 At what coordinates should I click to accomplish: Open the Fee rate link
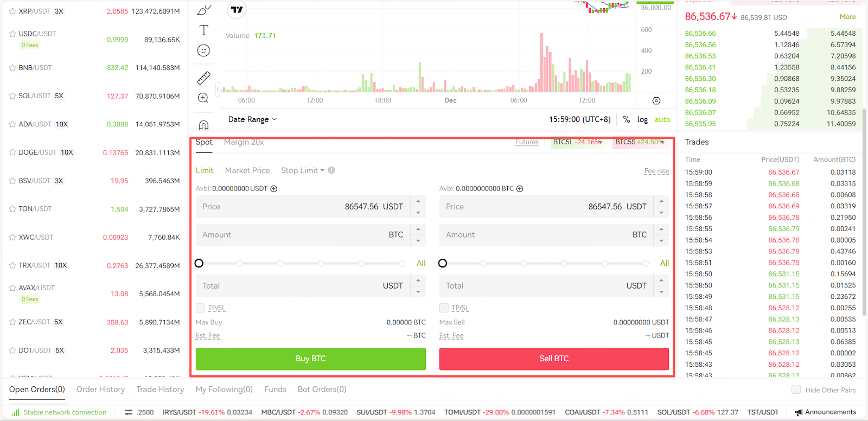[x=656, y=171]
